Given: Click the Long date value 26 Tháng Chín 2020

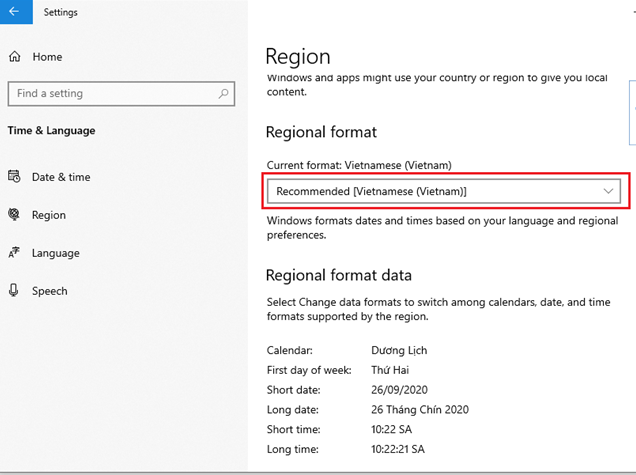Looking at the screenshot, I should [418, 410].
